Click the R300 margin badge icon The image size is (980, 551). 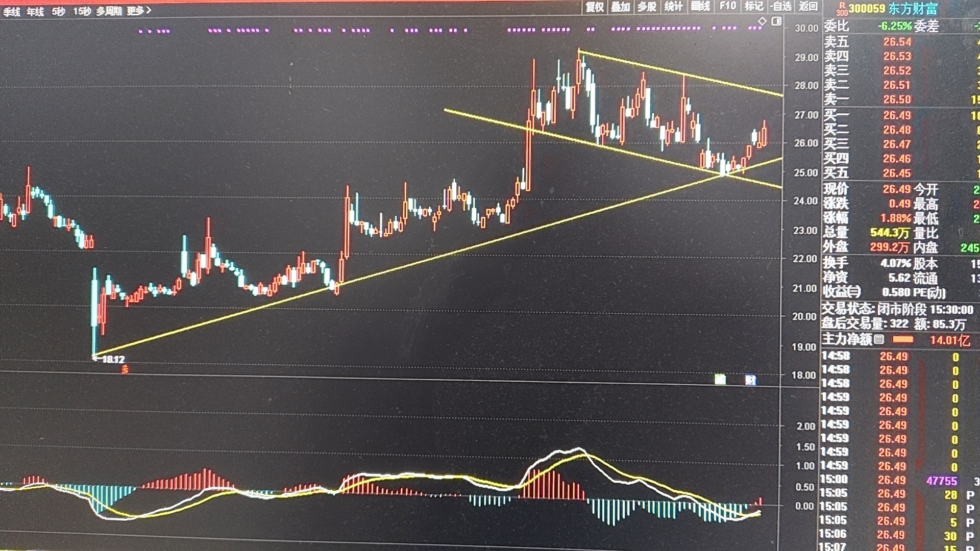click(x=842, y=9)
